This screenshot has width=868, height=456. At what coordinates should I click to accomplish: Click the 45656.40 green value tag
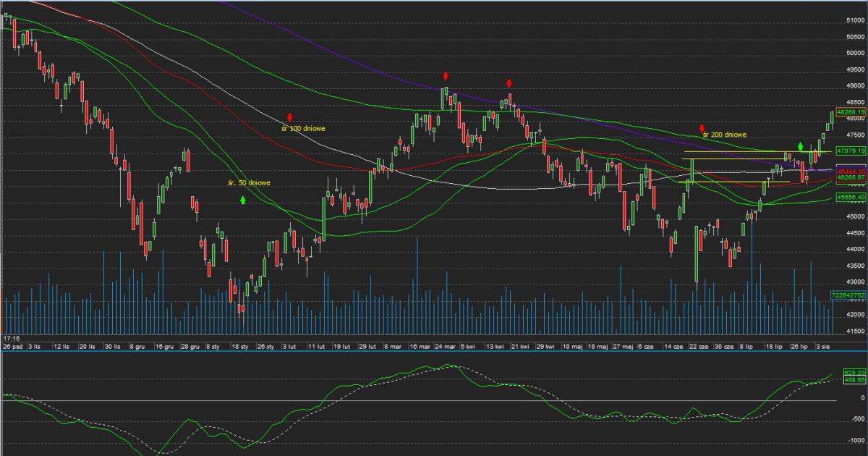(x=851, y=196)
